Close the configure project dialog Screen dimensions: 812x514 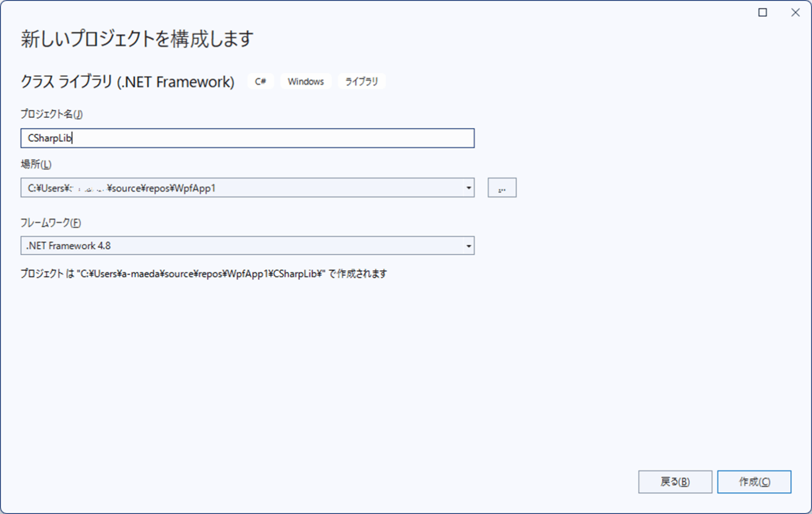tap(796, 12)
